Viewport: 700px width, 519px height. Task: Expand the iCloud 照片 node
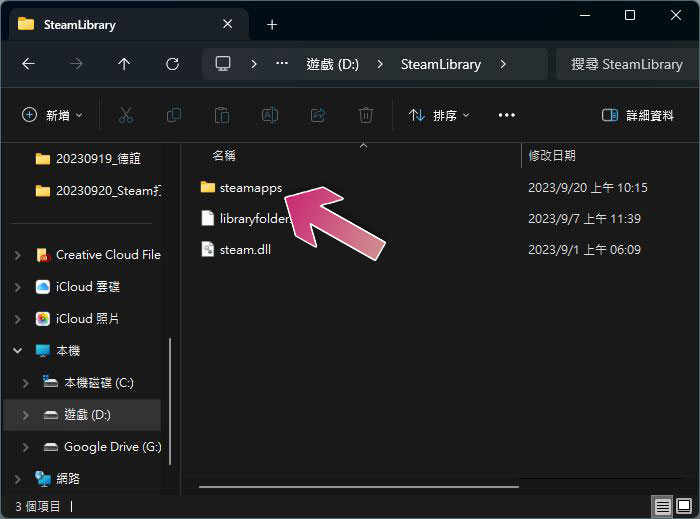[17, 319]
